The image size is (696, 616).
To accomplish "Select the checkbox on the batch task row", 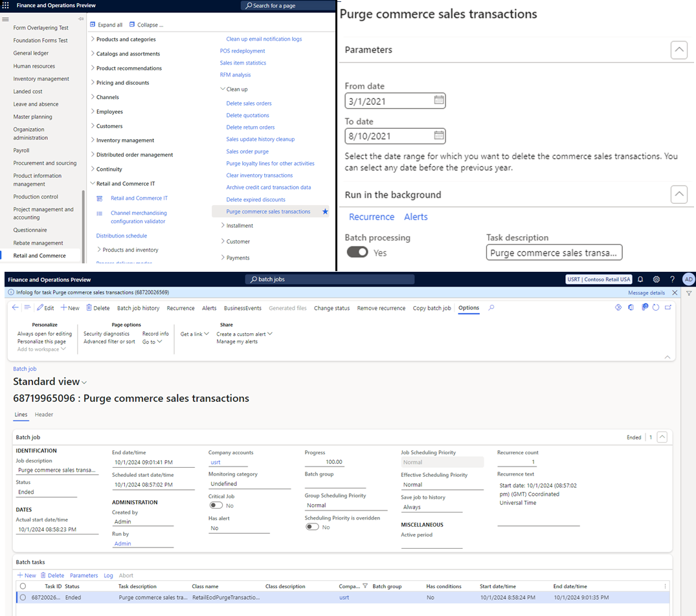I will coord(23,597).
